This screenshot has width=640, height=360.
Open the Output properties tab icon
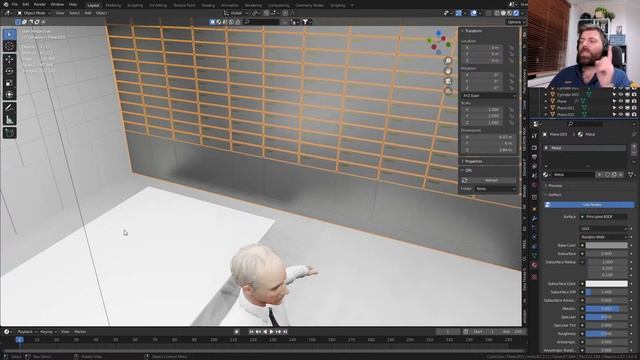[x=534, y=157]
